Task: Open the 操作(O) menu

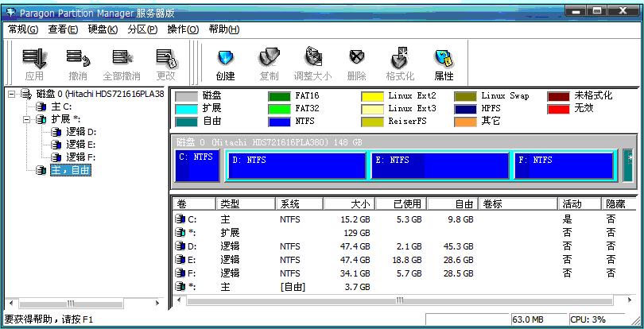Action: point(183,29)
